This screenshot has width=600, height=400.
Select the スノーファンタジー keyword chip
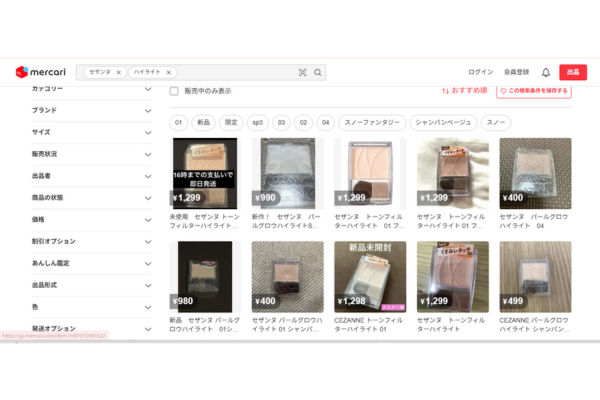point(373,122)
